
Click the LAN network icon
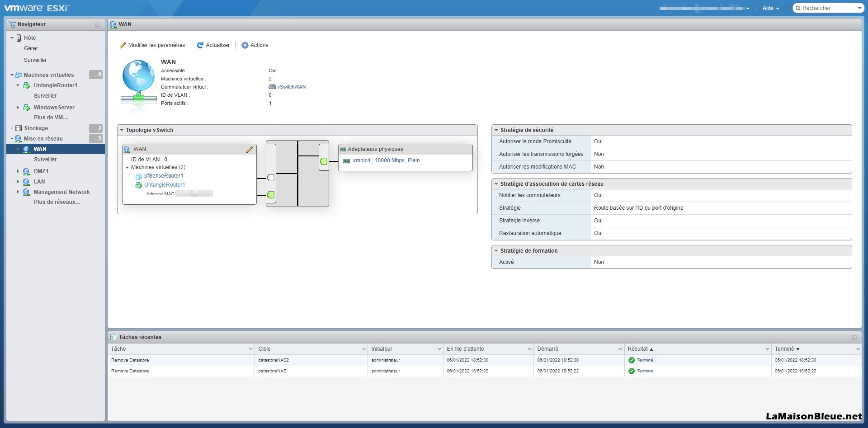26,182
